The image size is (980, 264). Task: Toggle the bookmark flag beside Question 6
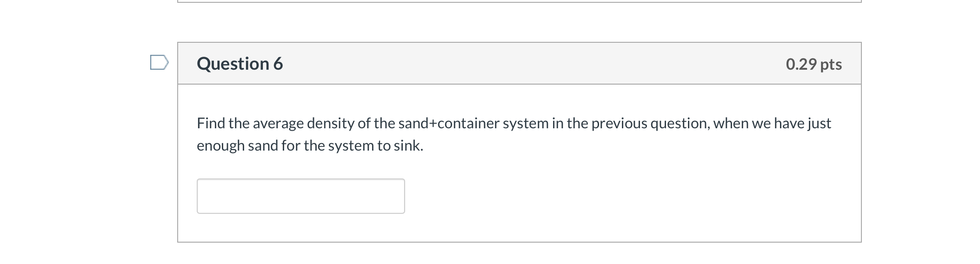159,63
